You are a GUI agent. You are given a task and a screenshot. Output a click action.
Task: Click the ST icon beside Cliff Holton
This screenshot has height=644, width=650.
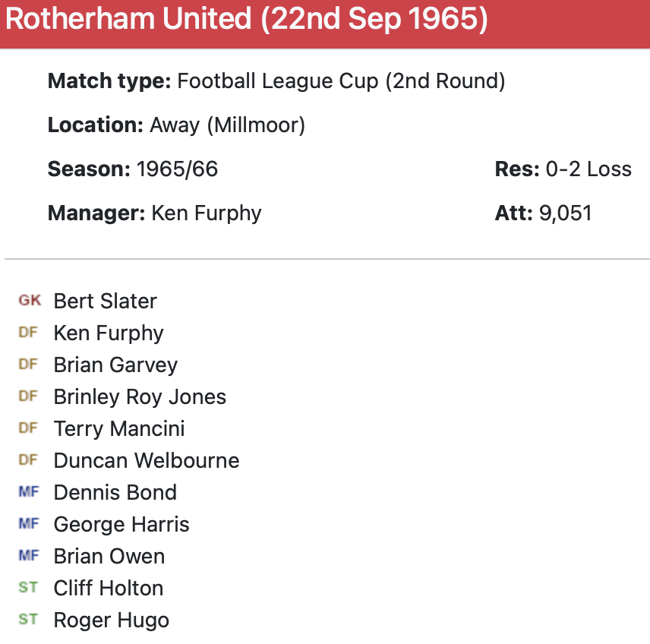click(28, 588)
